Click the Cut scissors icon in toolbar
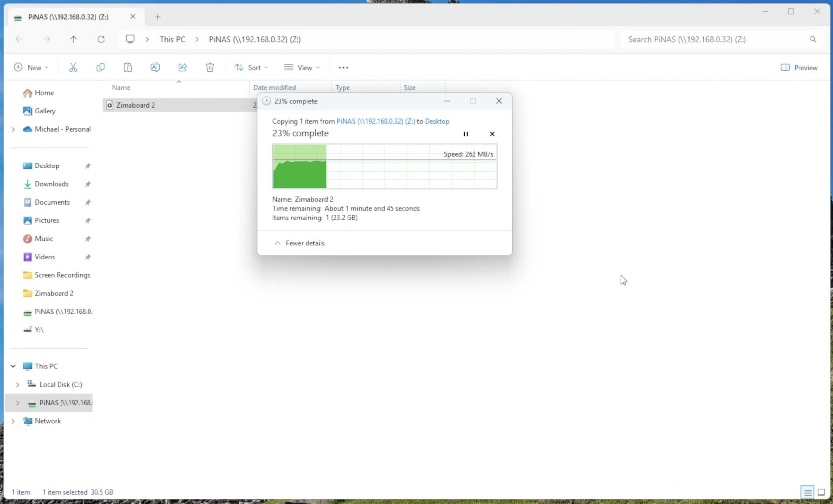833x504 pixels. [x=73, y=68]
